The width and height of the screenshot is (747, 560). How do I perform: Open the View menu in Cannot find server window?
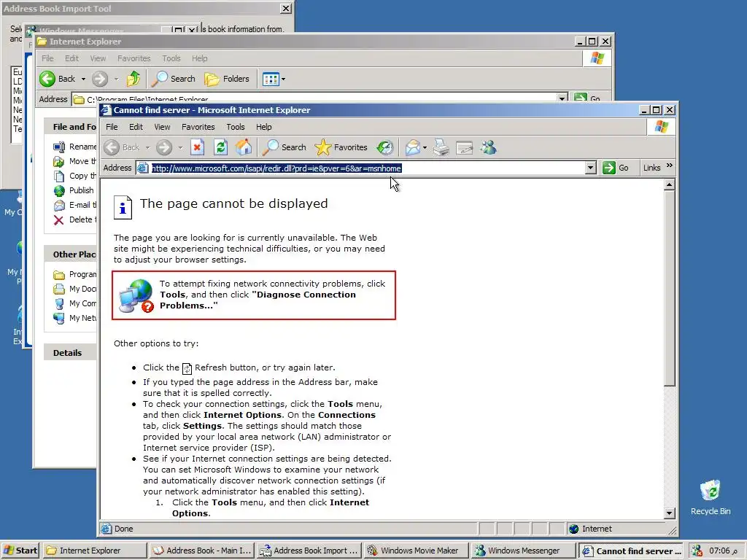click(162, 127)
